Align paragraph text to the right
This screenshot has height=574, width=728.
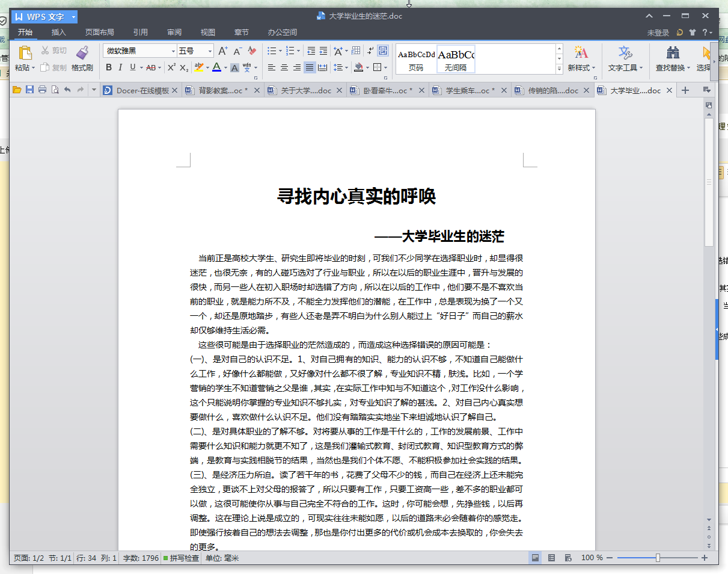tap(297, 67)
